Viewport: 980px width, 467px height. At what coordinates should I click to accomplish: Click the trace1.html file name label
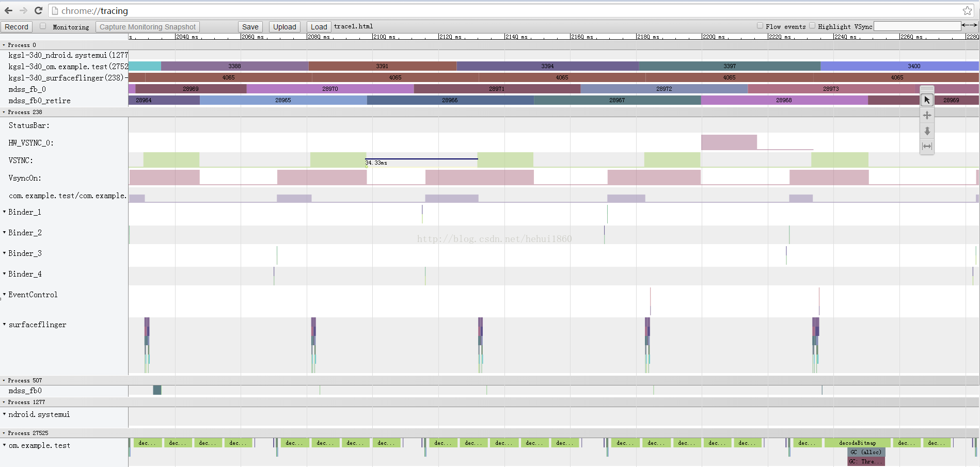click(x=353, y=26)
